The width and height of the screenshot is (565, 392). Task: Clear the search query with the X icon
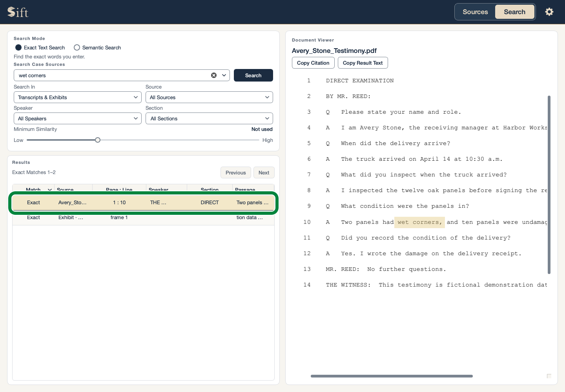click(214, 75)
